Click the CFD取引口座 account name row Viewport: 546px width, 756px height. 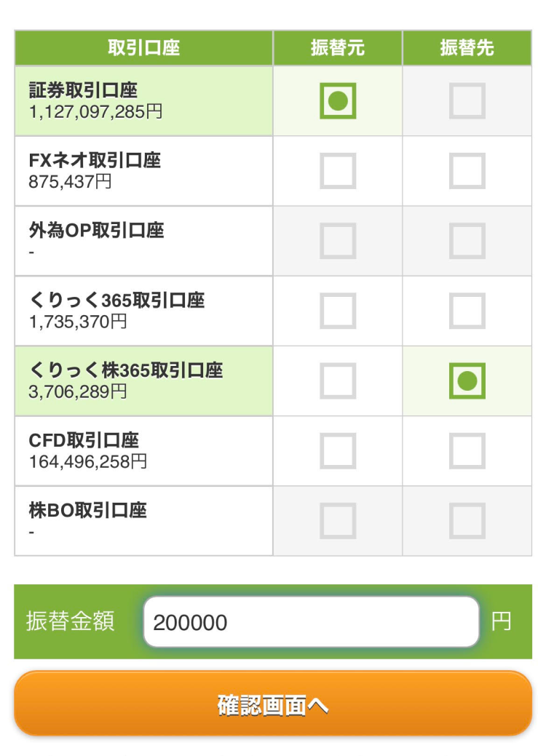[143, 451]
